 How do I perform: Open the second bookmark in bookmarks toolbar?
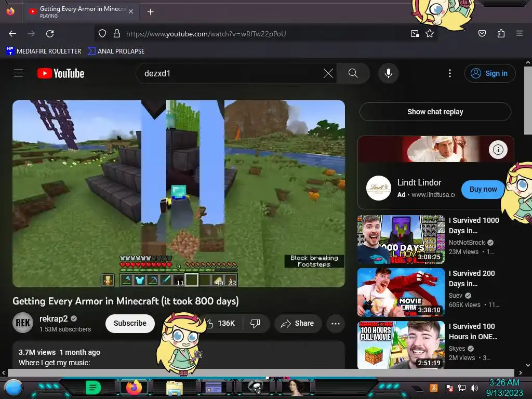[x=116, y=51]
